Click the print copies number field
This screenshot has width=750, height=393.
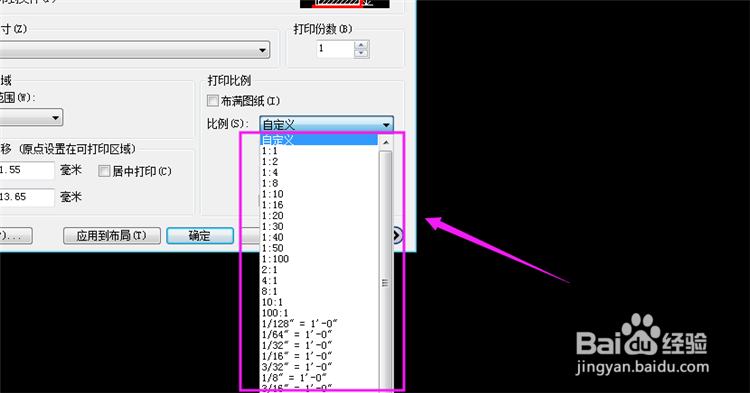pos(335,49)
